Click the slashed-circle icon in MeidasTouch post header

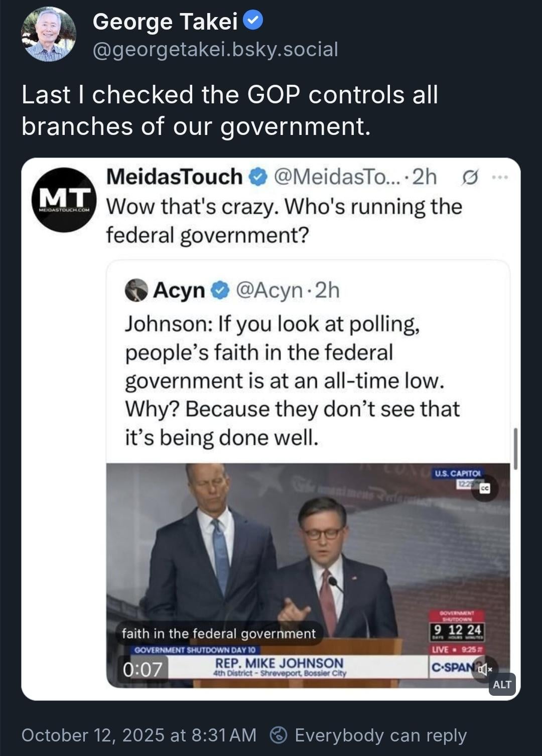click(469, 177)
